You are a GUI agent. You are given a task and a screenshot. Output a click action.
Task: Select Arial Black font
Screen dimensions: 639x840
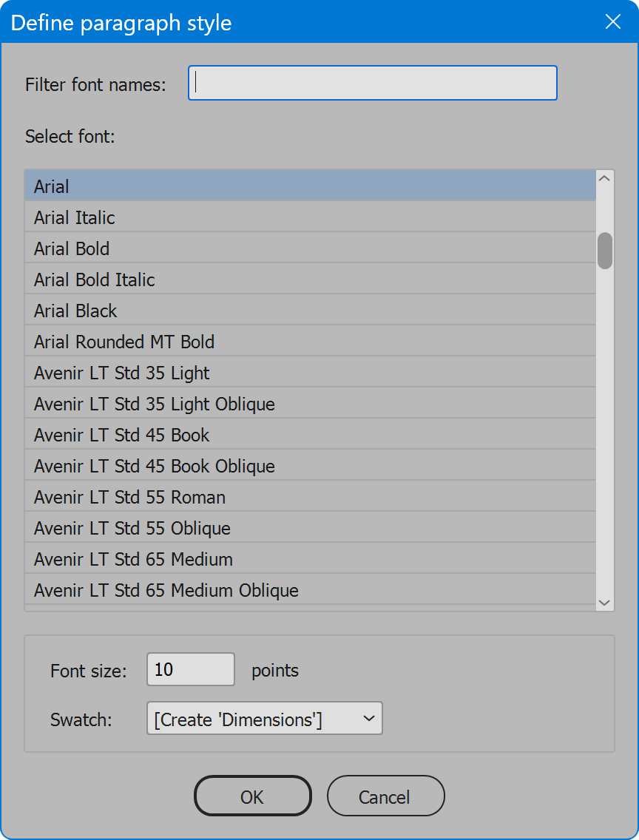[x=310, y=310]
